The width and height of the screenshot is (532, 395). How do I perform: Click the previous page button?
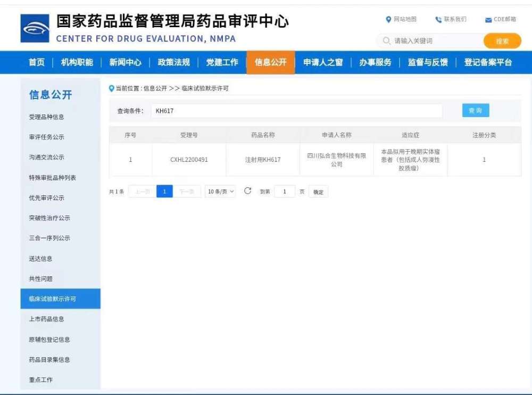tap(142, 192)
